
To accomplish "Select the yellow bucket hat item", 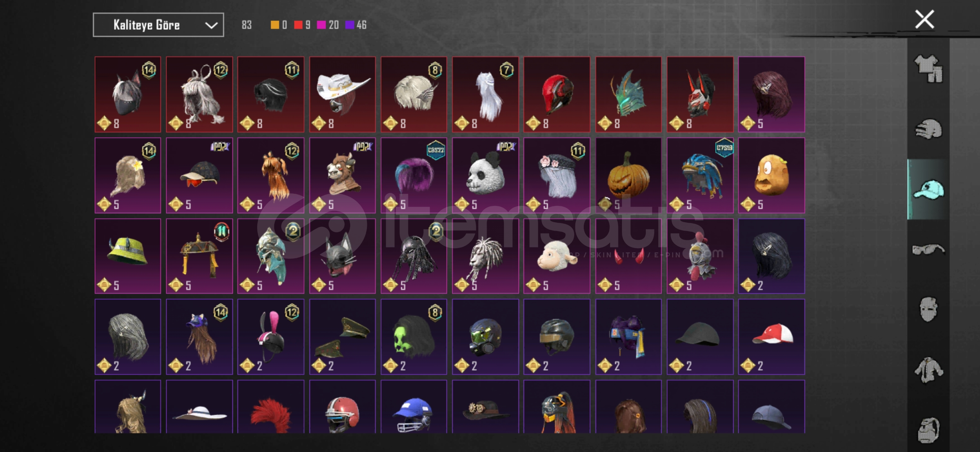I will [x=128, y=256].
